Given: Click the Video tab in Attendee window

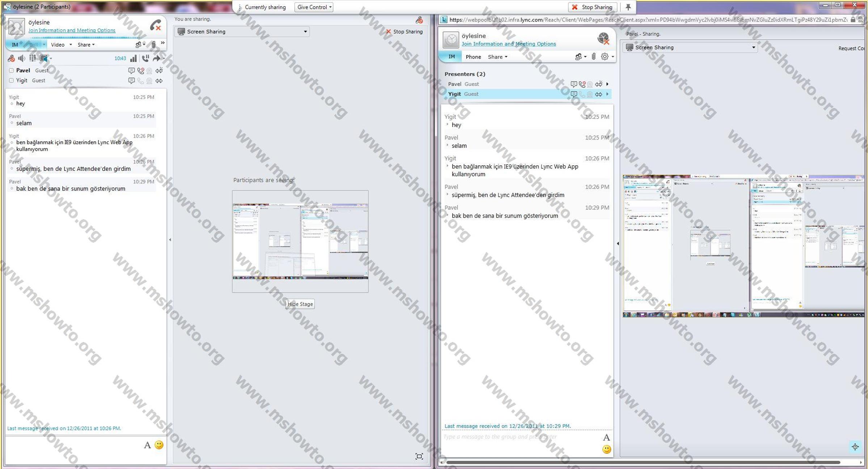Looking at the screenshot, I should (58, 44).
